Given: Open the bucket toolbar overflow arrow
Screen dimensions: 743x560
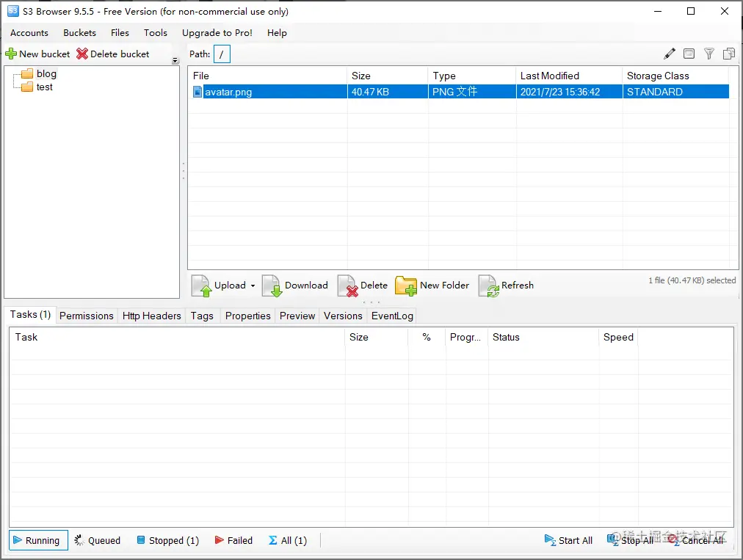Looking at the screenshot, I should pyautogui.click(x=175, y=61).
